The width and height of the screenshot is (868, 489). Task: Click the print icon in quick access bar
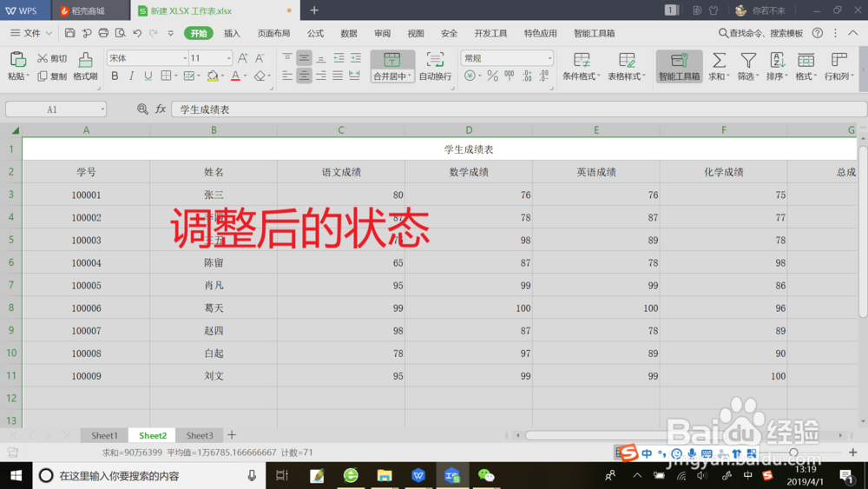point(103,33)
